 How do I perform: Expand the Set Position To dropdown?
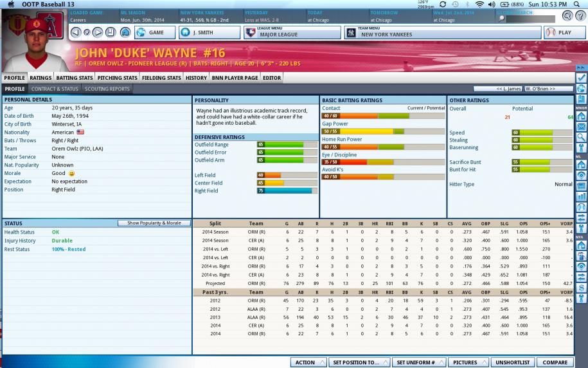(359, 362)
